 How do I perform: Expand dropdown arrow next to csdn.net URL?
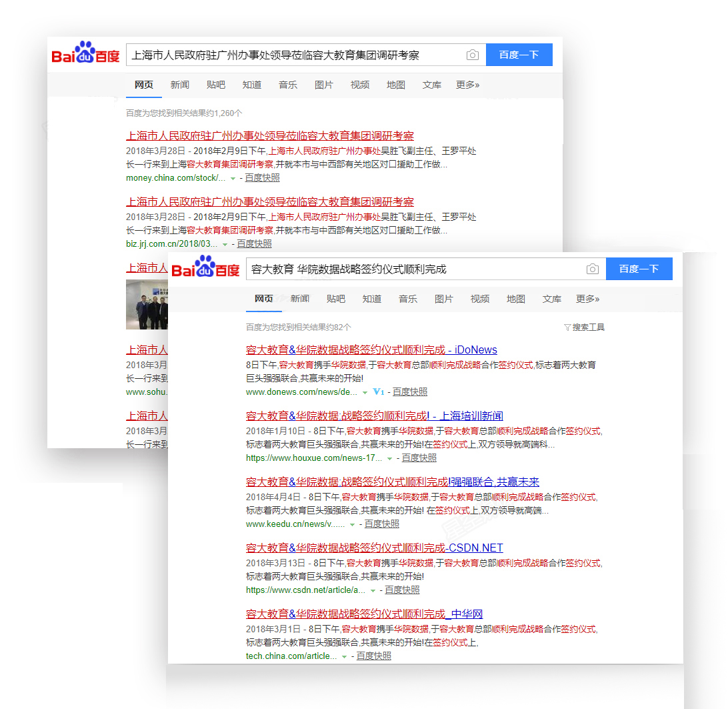(x=373, y=590)
